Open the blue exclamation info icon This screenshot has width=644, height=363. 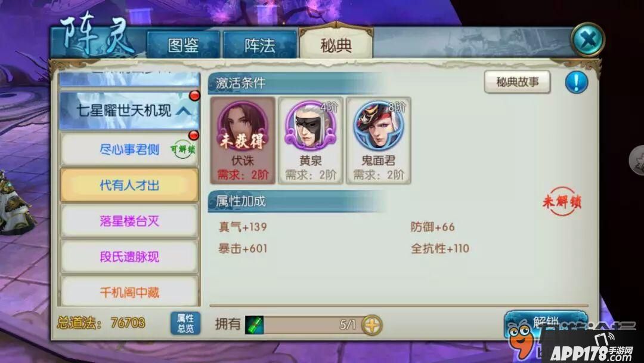click(577, 82)
